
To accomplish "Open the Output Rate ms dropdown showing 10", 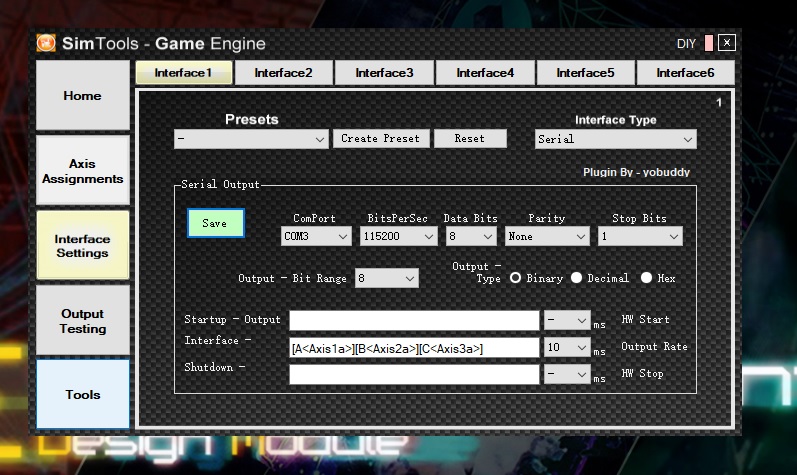I will click(567, 347).
